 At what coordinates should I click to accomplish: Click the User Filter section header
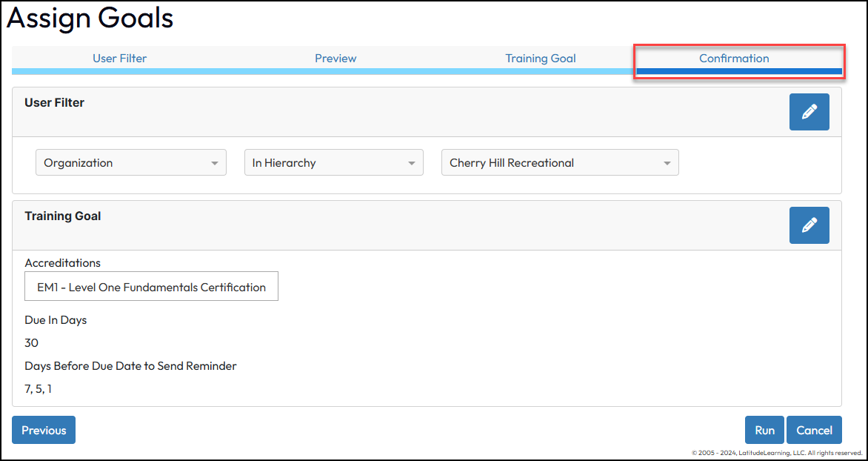point(55,103)
